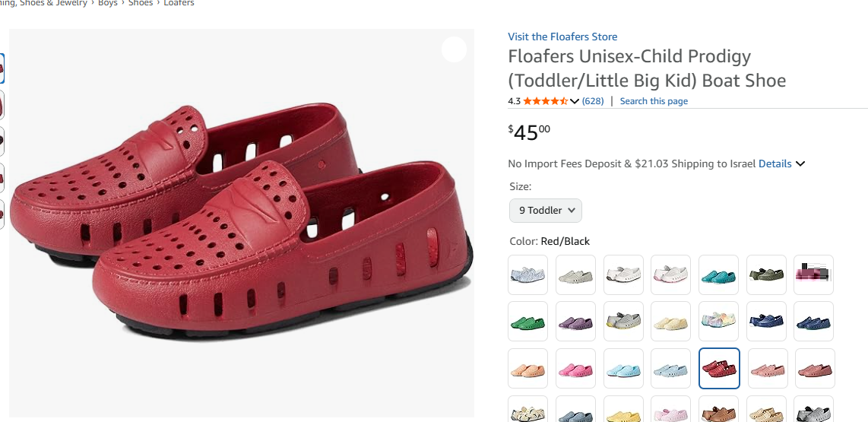Choose the olive green shoe color swatch
868x422 pixels.
[766, 274]
